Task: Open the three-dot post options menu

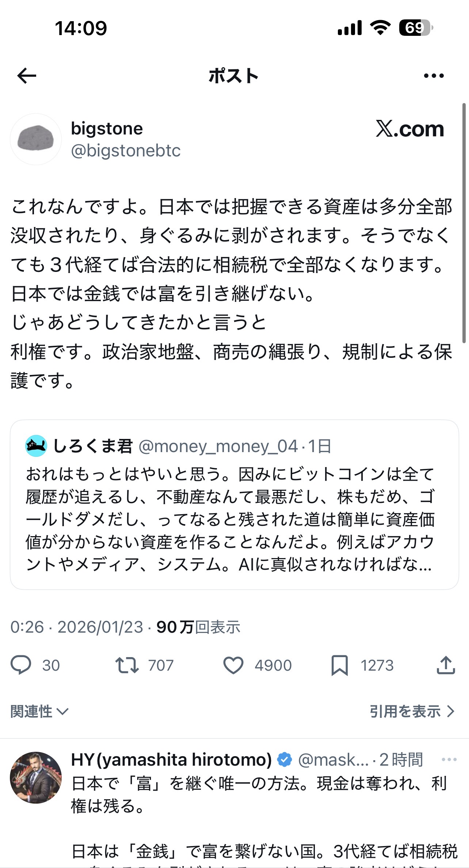Action: tap(434, 76)
